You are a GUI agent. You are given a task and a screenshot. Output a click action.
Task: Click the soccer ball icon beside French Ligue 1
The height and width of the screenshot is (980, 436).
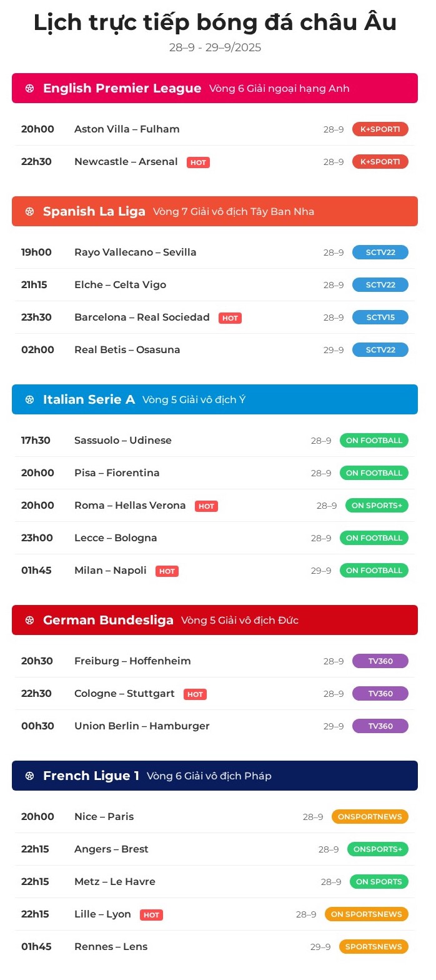(29, 776)
